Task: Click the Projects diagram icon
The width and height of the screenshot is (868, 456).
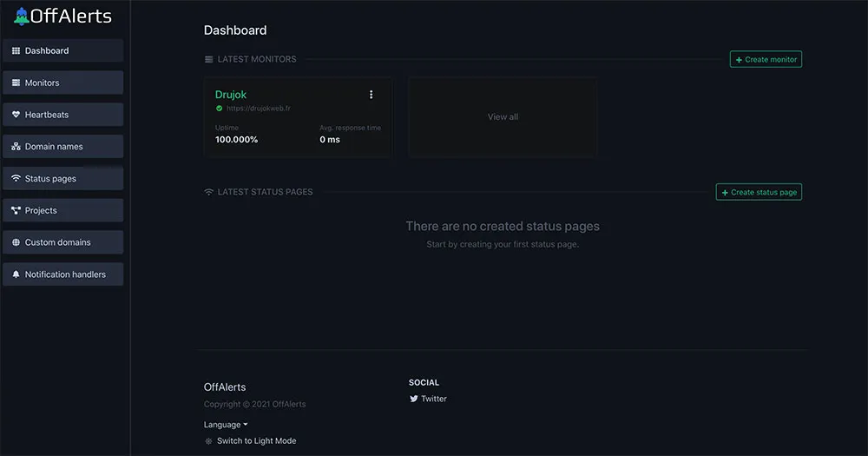Action: [16, 211]
